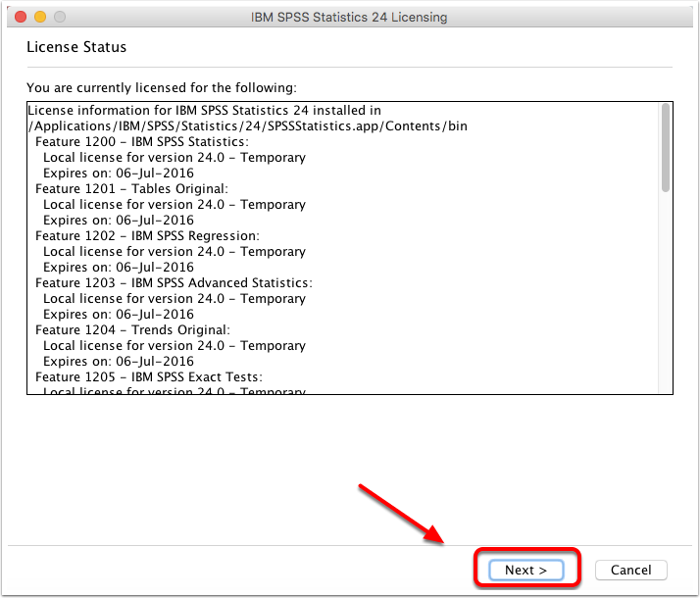
Task: Click the license list vertical scrollbar thumb
Action: (665, 148)
